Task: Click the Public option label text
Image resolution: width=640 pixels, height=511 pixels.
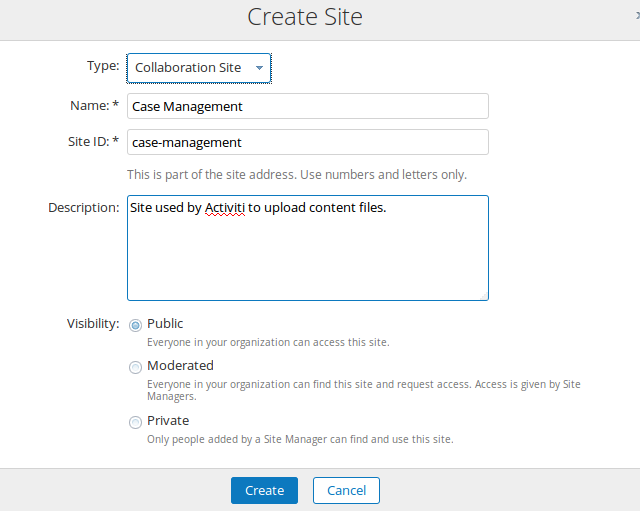Action: pyautogui.click(x=165, y=323)
